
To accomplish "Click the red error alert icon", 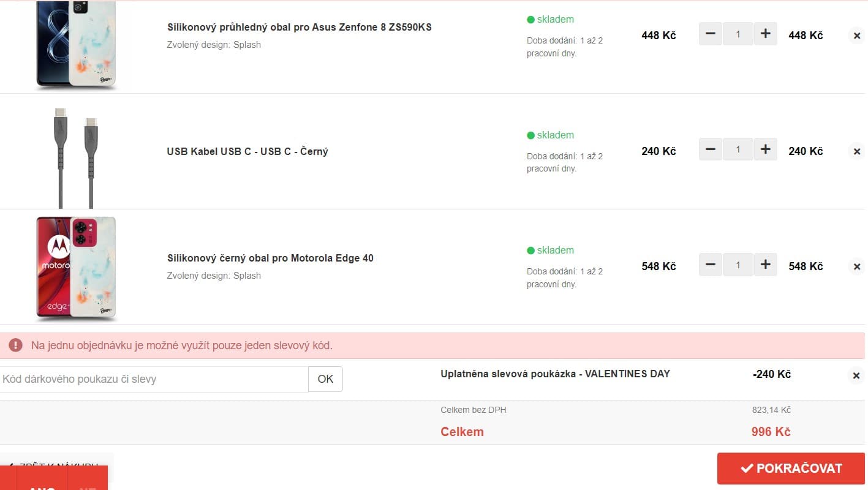I will [x=15, y=345].
